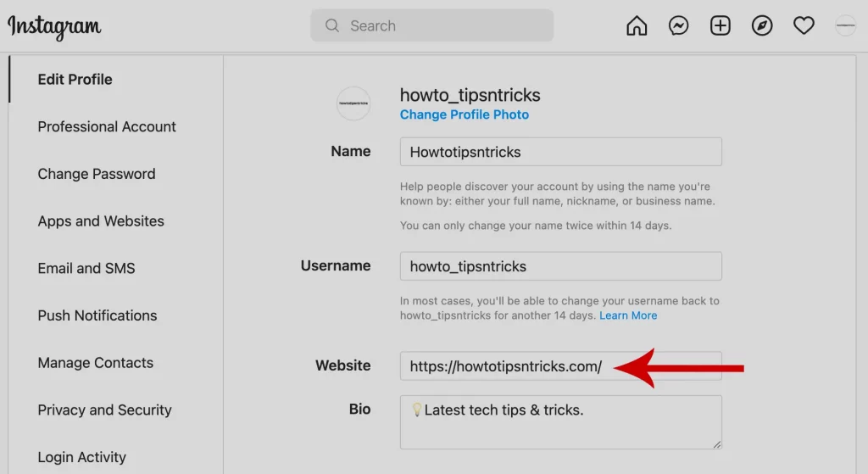Click Change Profile Photo link
Screen dimensions: 868x474
465,114
